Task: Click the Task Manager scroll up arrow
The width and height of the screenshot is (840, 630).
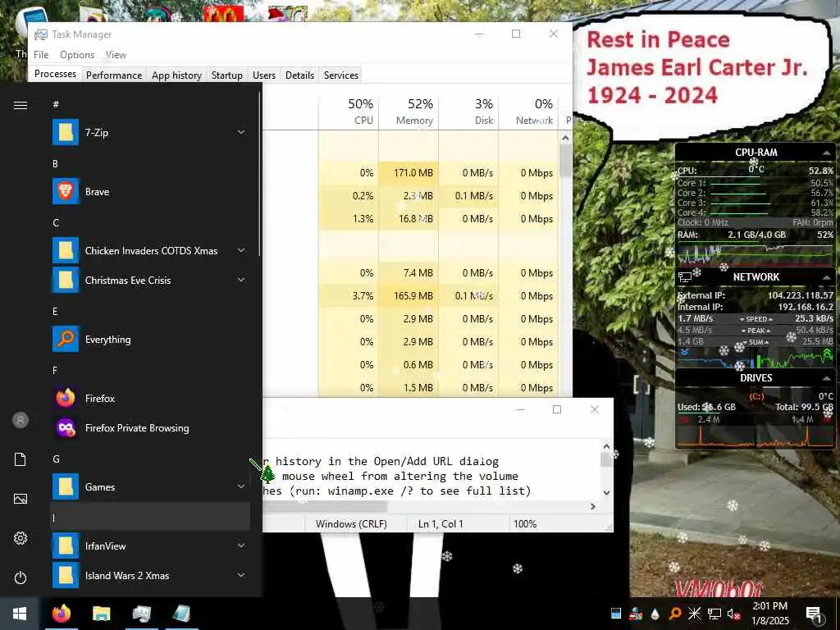Action: [x=565, y=138]
